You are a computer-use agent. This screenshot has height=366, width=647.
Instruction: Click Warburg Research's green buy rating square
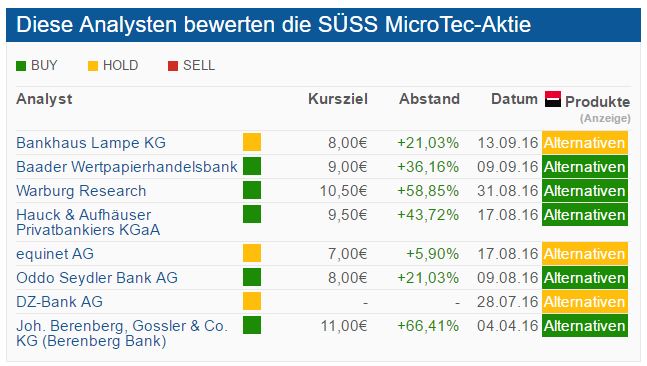tap(252, 190)
